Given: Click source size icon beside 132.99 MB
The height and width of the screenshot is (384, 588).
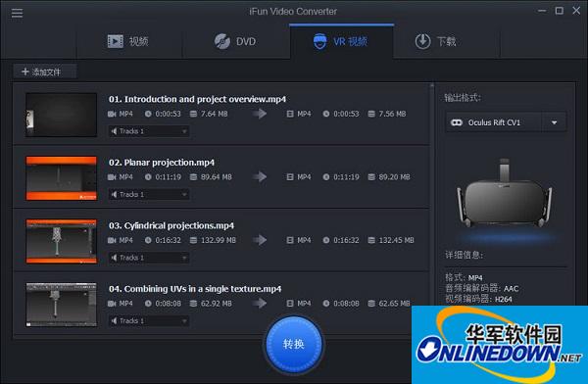Looking at the screenshot, I should 193,240.
